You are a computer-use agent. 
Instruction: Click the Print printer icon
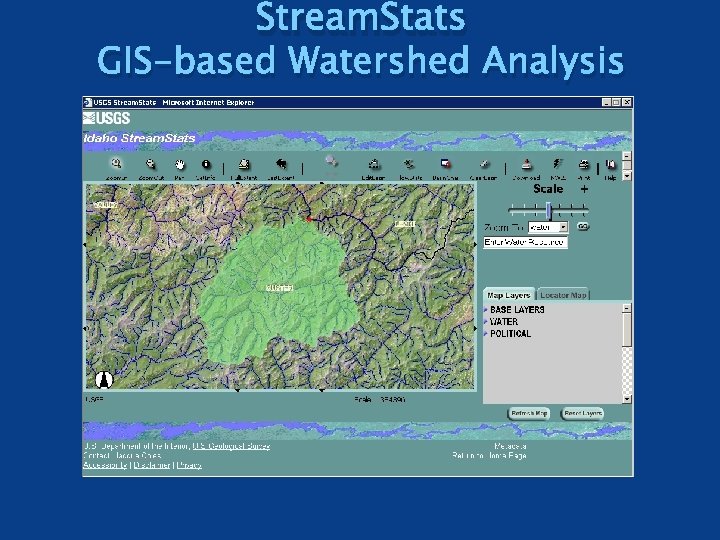[584, 164]
